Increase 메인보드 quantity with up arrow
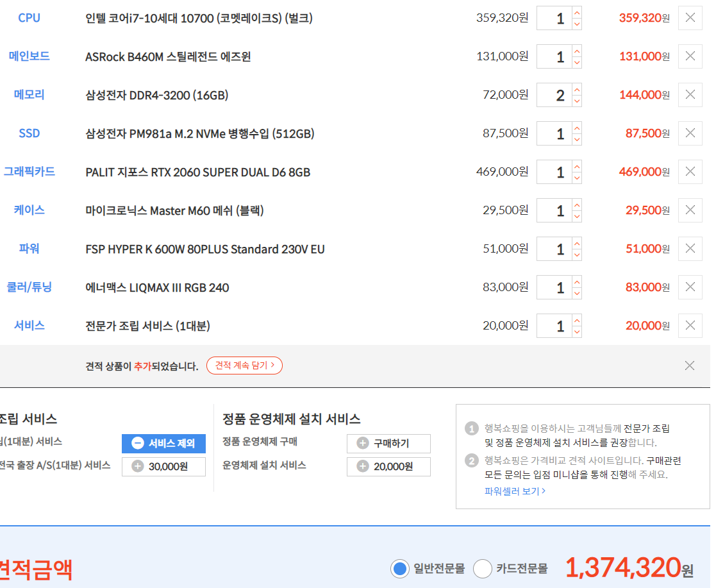Image resolution: width=716 pixels, height=588 pixels. [577, 51]
